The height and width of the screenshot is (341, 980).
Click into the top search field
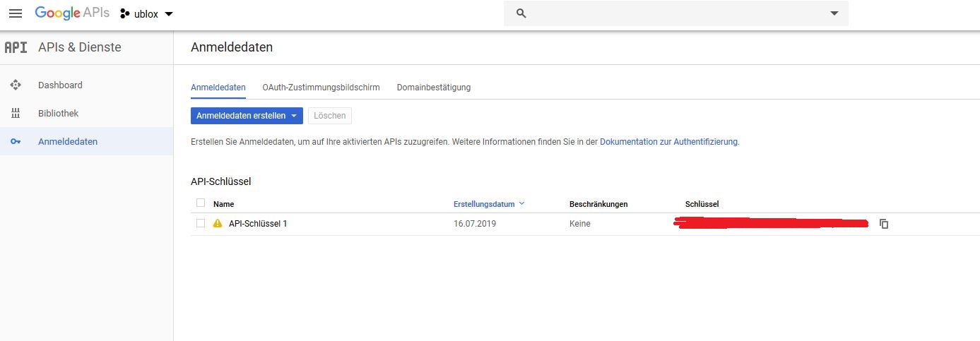pyautogui.click(x=671, y=13)
